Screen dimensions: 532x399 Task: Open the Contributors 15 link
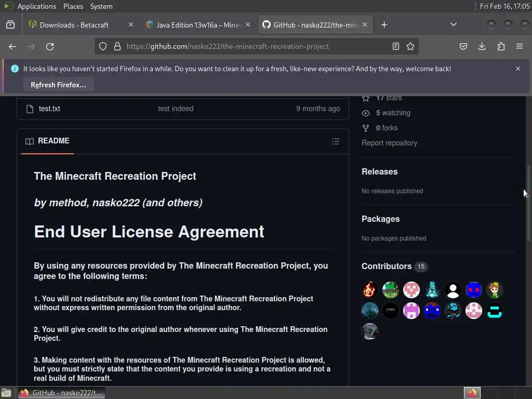394,267
